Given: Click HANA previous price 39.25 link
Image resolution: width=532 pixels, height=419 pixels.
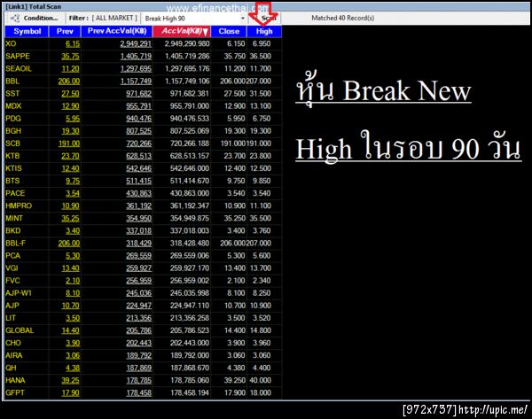Looking at the screenshot, I should pyautogui.click(x=71, y=380).
